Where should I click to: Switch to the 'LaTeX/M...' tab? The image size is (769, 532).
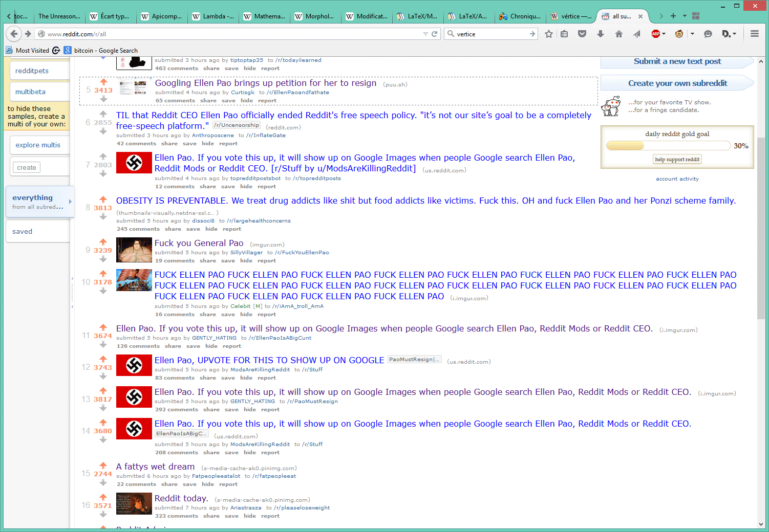pos(418,16)
